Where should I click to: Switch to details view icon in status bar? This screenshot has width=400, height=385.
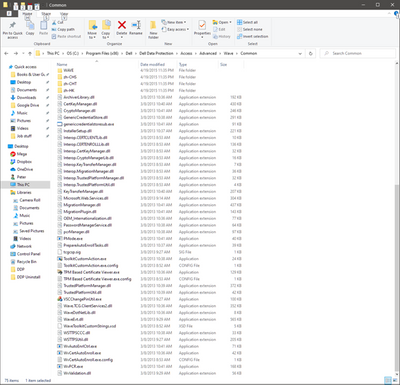387,380
